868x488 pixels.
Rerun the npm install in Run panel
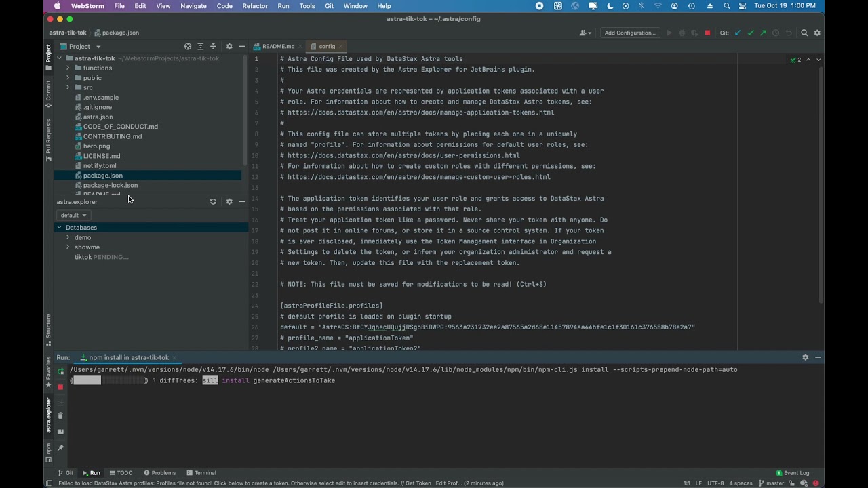pos(60,371)
